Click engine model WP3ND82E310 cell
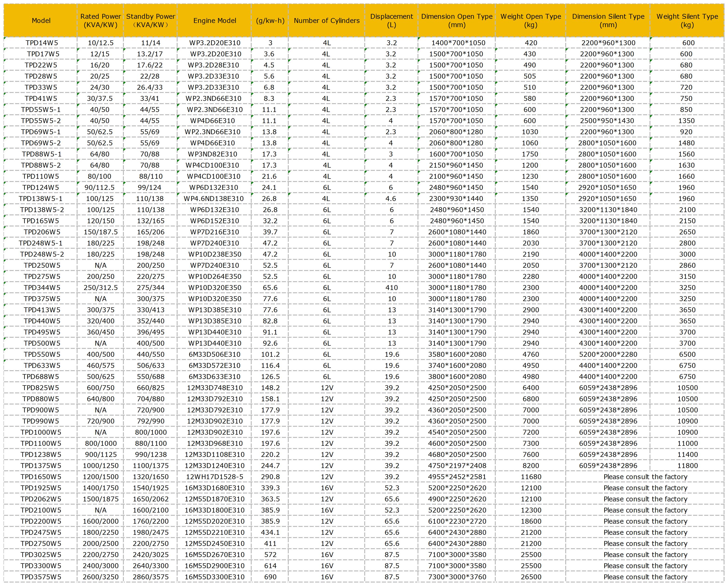 tap(212, 154)
